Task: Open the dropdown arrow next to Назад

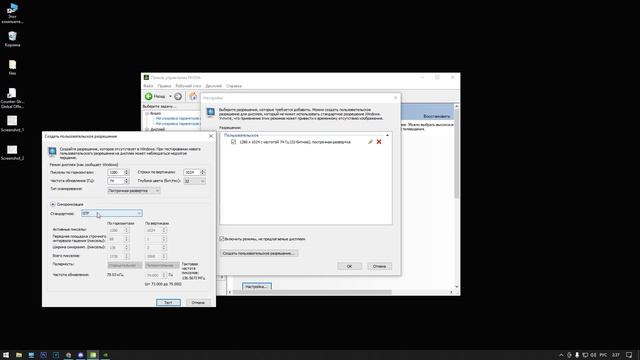Action: click(x=170, y=96)
